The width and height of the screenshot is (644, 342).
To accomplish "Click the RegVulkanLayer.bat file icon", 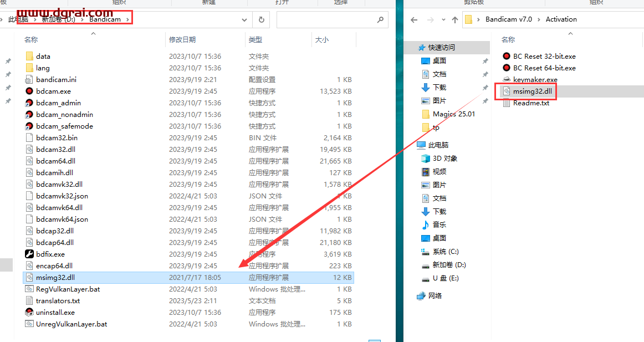I will tap(29, 289).
